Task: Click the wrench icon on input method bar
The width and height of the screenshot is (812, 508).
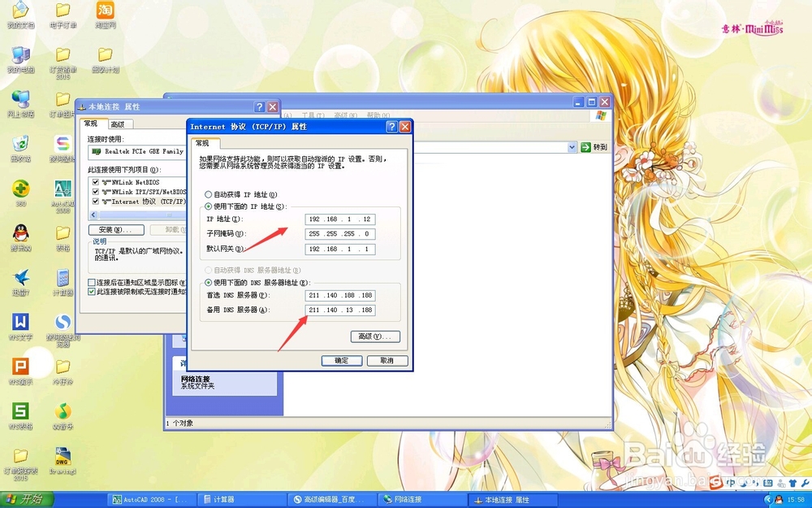Action: coord(804,483)
